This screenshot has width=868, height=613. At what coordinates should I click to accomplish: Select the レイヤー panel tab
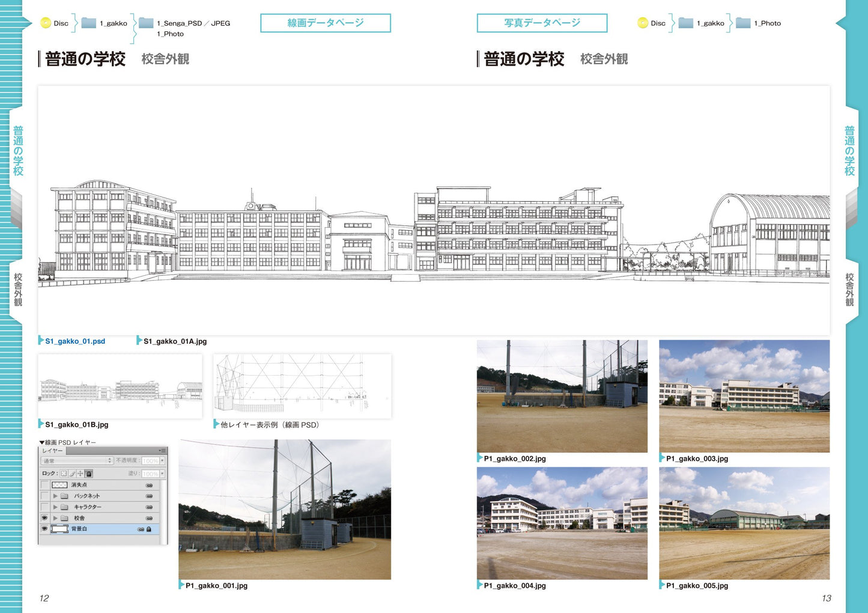[x=53, y=451]
